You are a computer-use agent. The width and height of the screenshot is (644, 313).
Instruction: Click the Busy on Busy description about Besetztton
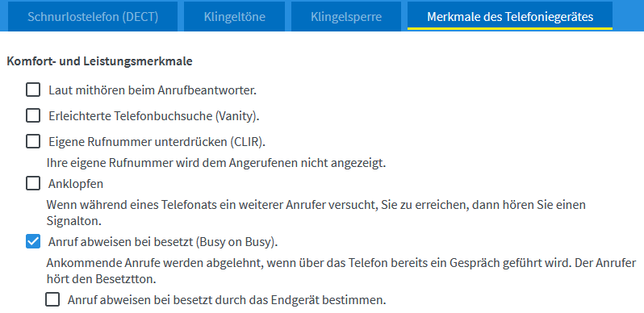341,271
